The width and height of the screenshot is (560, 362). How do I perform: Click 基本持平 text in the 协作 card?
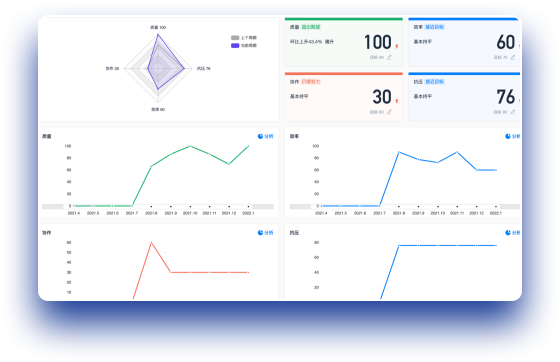[x=299, y=96]
